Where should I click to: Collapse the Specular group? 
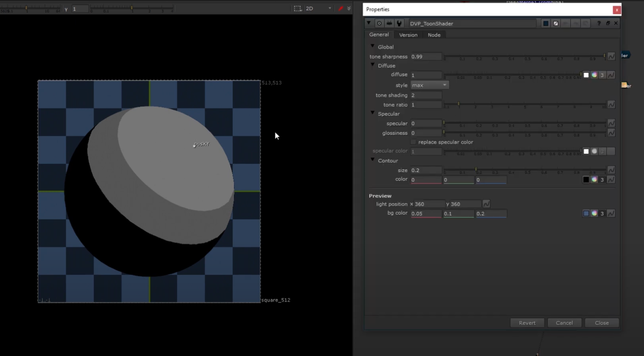(373, 114)
